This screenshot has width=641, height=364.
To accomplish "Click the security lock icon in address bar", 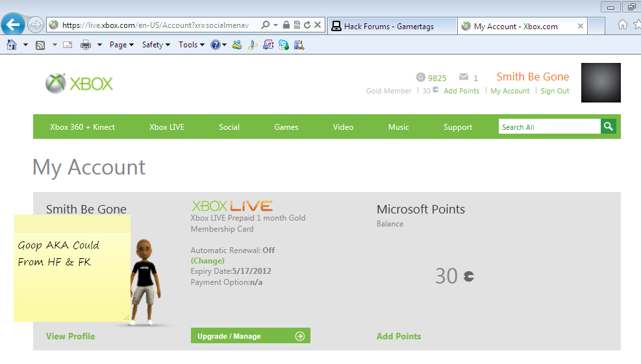I will pos(286,25).
